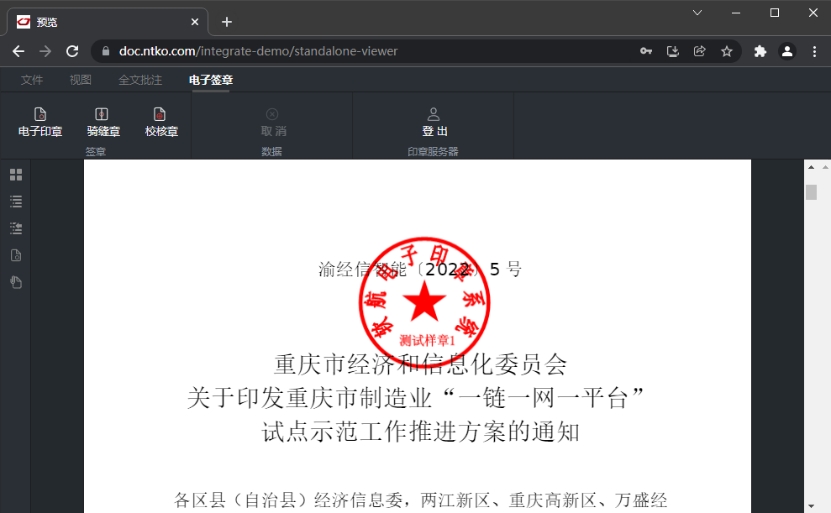831x513 pixels.
Task: Click the red 测试样章1 seal stamp
Action: tap(424, 303)
